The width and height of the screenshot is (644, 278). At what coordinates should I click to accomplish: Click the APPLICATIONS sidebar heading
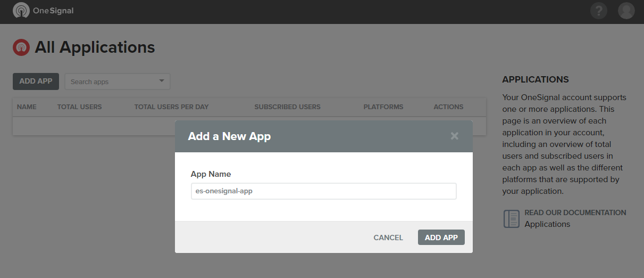point(536,79)
